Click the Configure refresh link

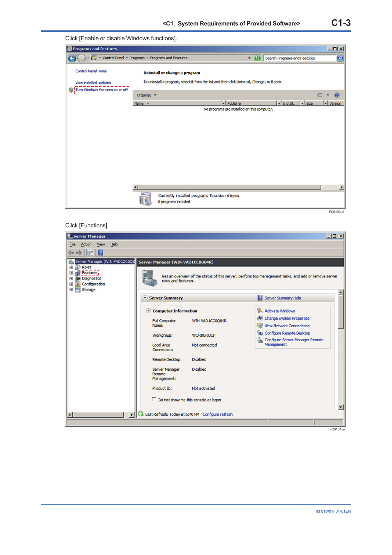[217, 414]
